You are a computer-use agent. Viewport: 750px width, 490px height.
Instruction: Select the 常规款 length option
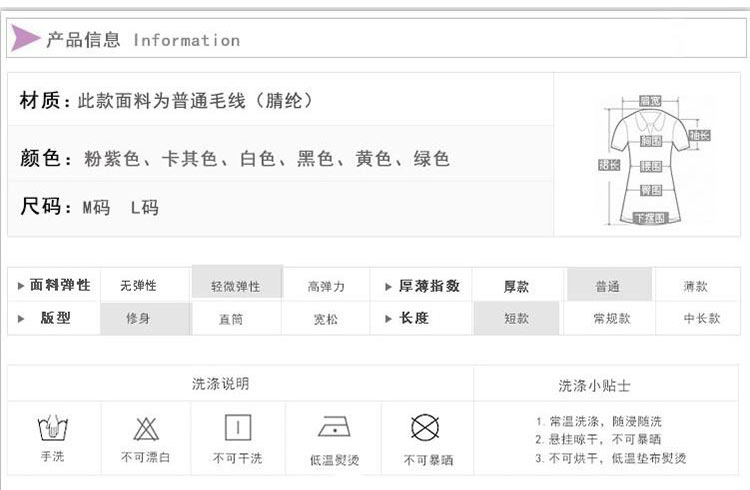tap(612, 318)
